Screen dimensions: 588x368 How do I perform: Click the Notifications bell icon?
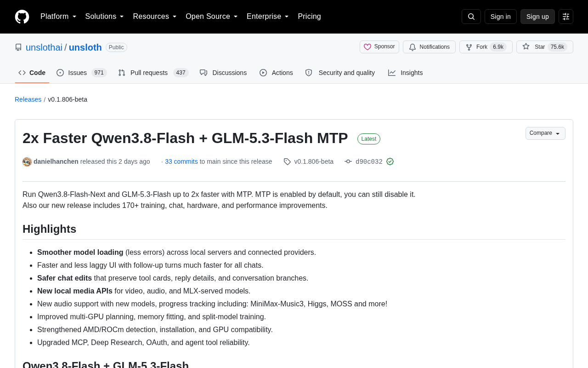(x=413, y=47)
